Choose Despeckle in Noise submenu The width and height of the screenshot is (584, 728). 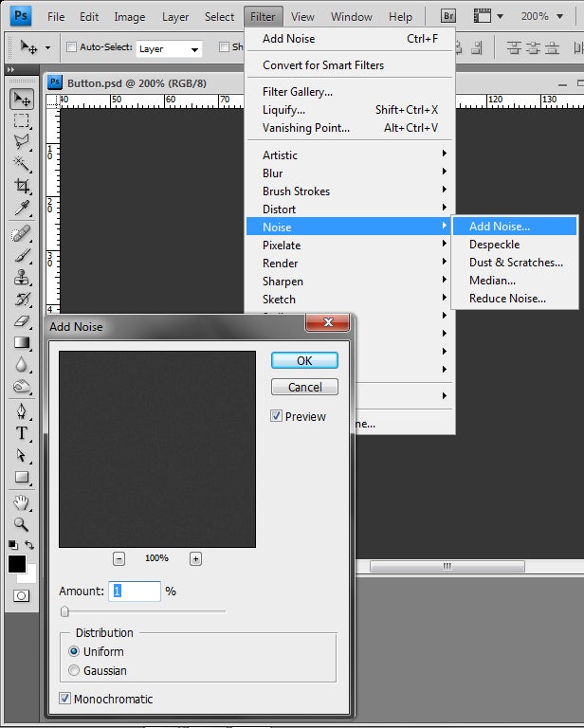(x=515, y=245)
